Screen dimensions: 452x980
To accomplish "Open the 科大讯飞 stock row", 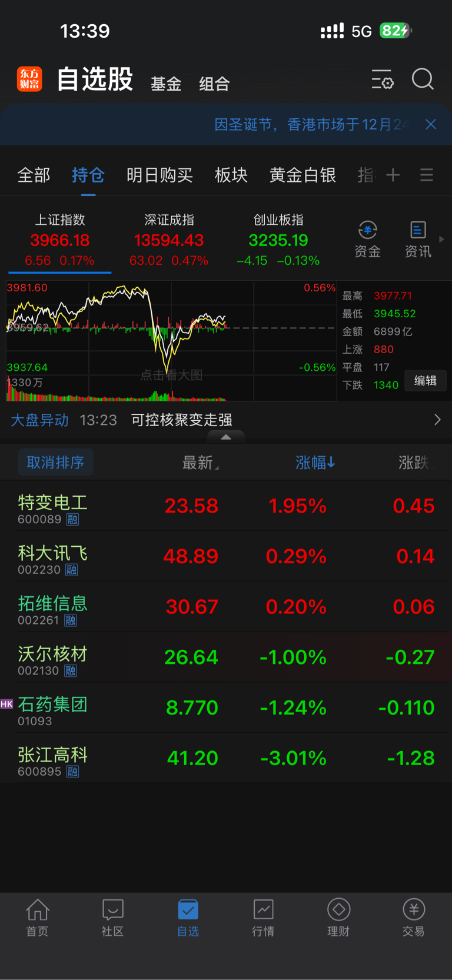I will (x=226, y=556).
